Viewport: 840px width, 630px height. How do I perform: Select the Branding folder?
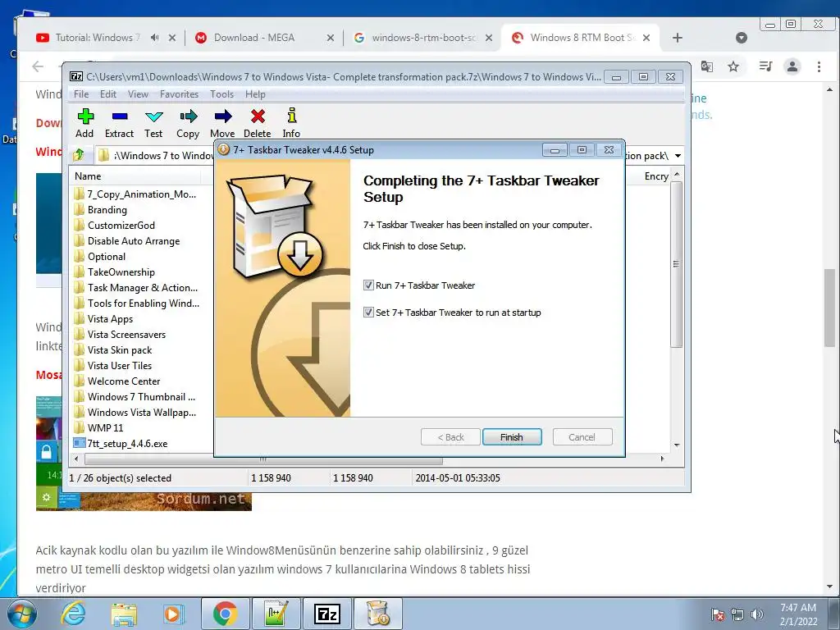(x=107, y=210)
